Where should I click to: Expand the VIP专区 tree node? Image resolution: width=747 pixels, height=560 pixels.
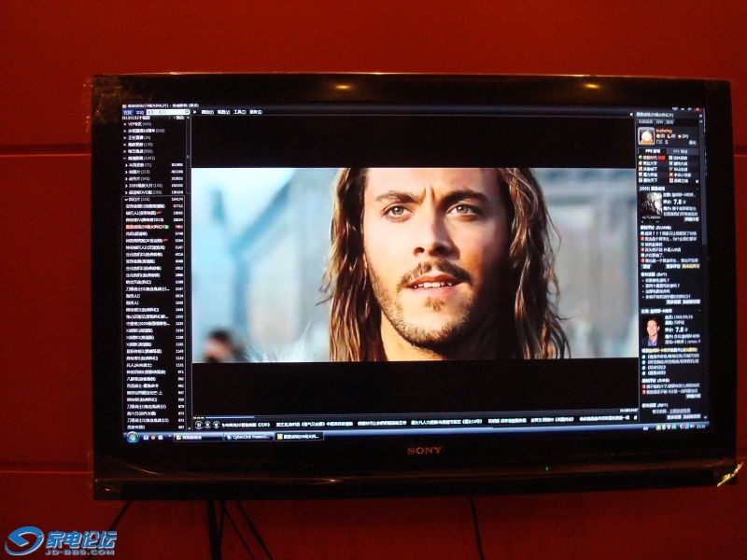(x=125, y=124)
